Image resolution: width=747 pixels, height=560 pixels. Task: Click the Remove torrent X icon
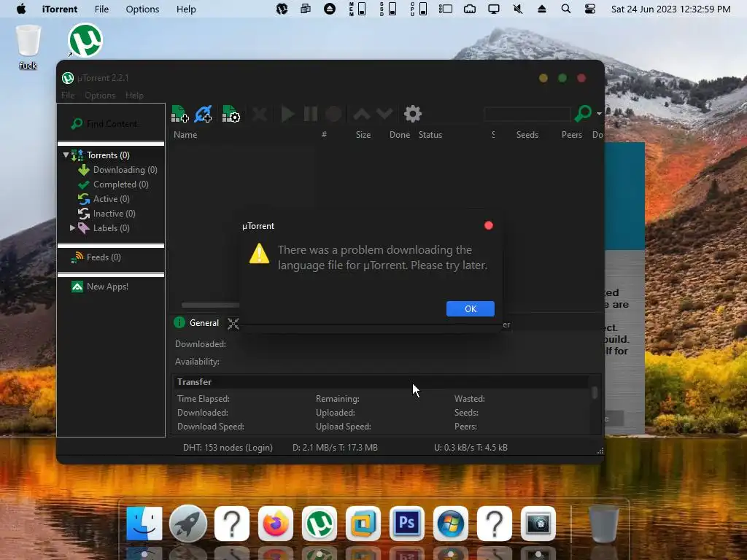(x=260, y=114)
